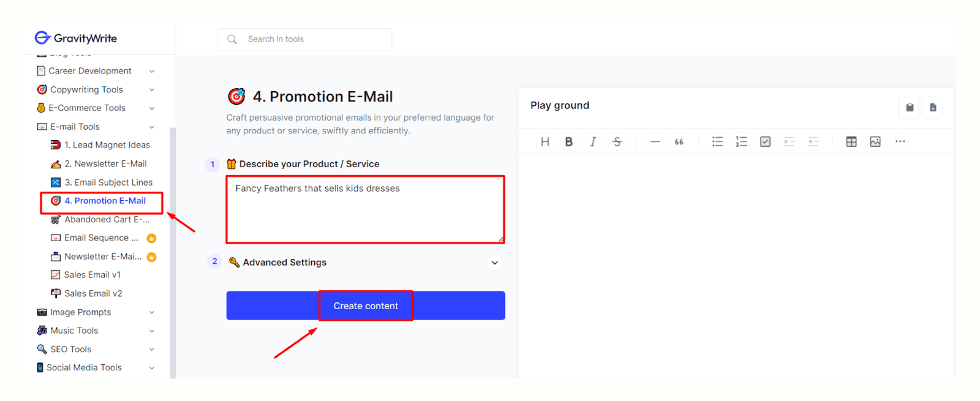
Task: Open 2. Newsletter E-Mail tool
Action: (x=99, y=163)
